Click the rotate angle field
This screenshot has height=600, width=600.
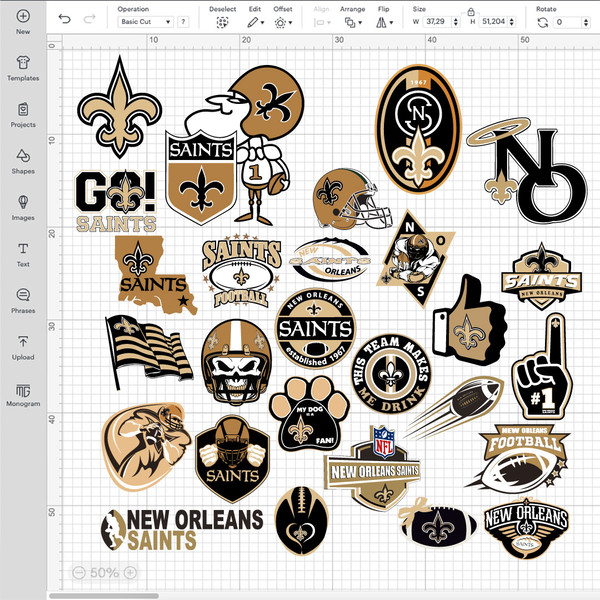point(567,22)
